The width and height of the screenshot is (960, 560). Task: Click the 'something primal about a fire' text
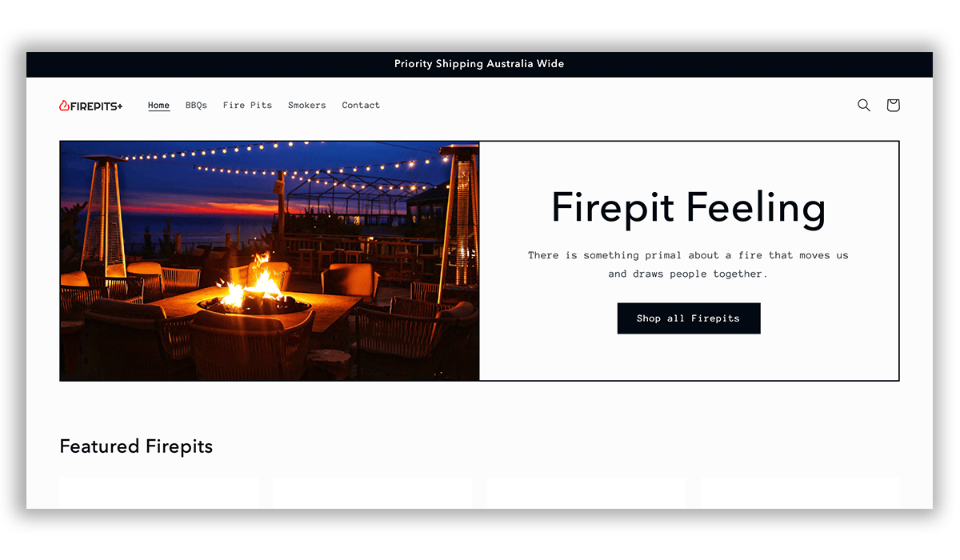(x=672, y=256)
